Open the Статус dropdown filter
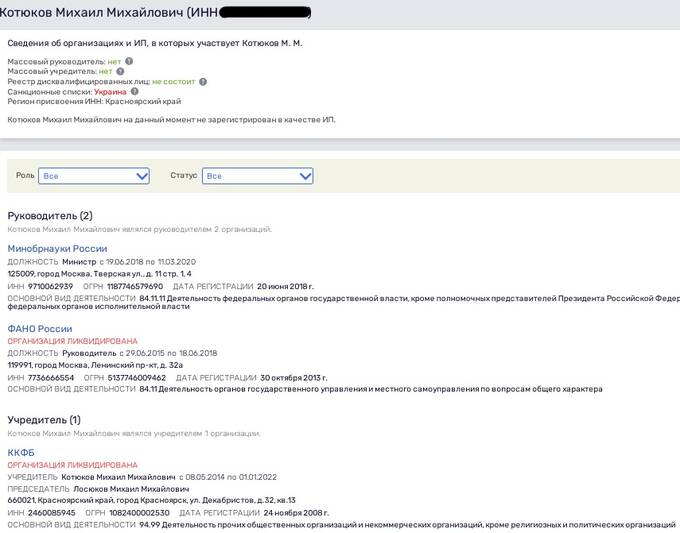680x533 pixels. coord(258,176)
